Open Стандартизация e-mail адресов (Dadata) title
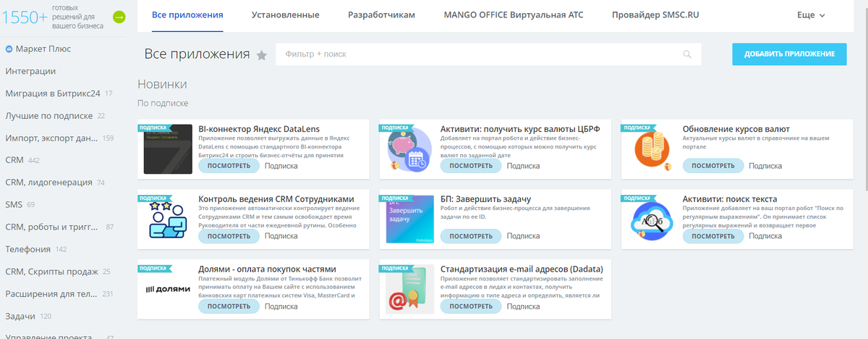 [522, 269]
